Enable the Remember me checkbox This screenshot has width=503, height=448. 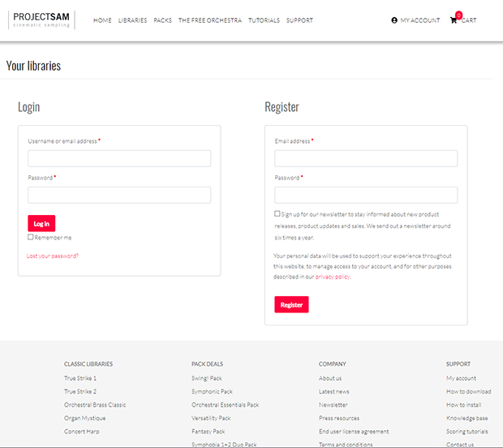pos(31,237)
